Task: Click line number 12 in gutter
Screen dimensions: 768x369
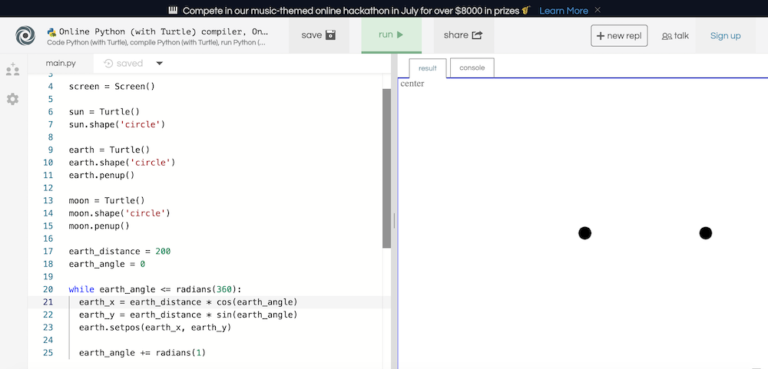Action: tap(48, 188)
